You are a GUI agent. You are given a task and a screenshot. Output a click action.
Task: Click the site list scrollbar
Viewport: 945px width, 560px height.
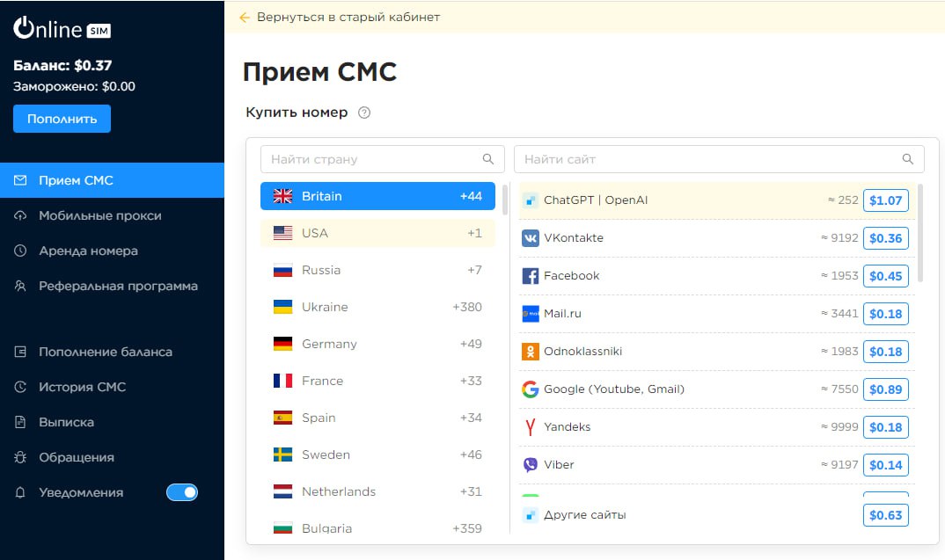point(920,232)
